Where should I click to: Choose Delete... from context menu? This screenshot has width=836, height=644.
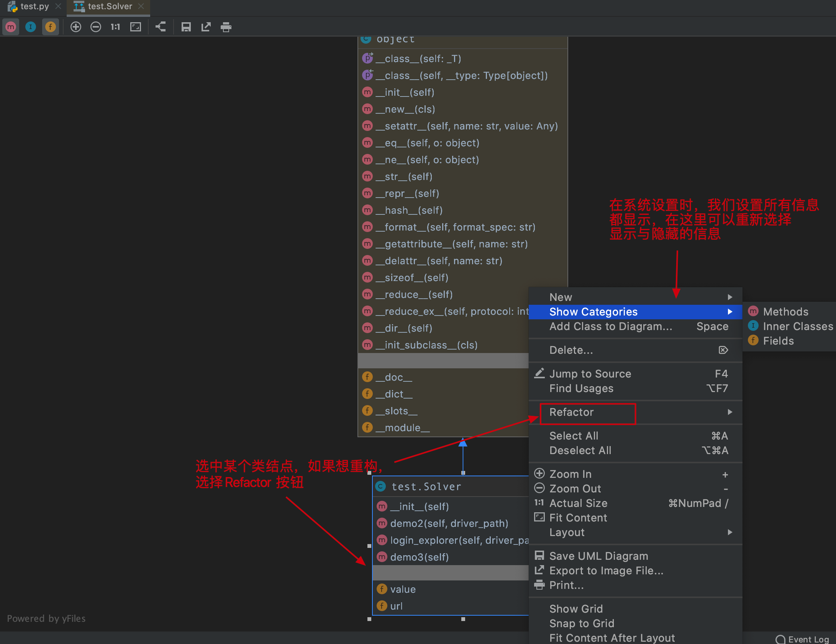point(635,350)
